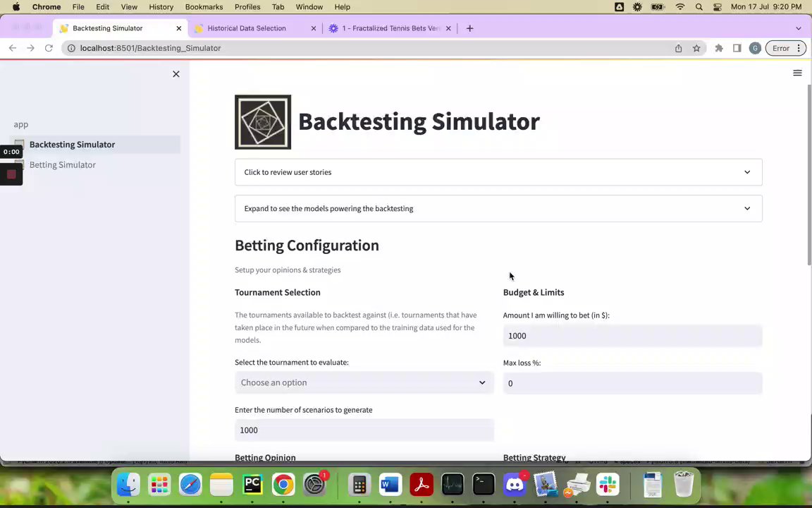Launch Microsoft Word from the dock
Viewport: 812px width, 508px height.
click(x=390, y=485)
